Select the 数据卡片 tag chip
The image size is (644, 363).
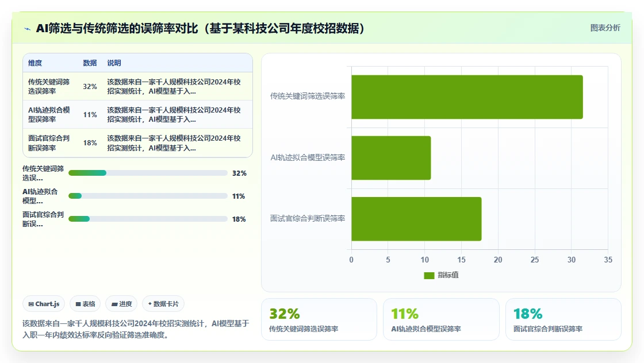coord(163,304)
